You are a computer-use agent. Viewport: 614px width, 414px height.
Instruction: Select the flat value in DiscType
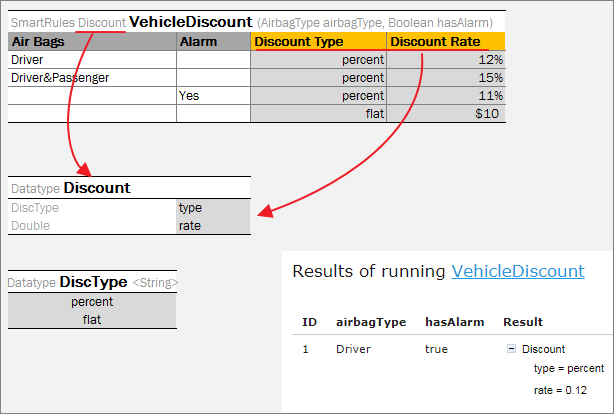[x=92, y=320]
